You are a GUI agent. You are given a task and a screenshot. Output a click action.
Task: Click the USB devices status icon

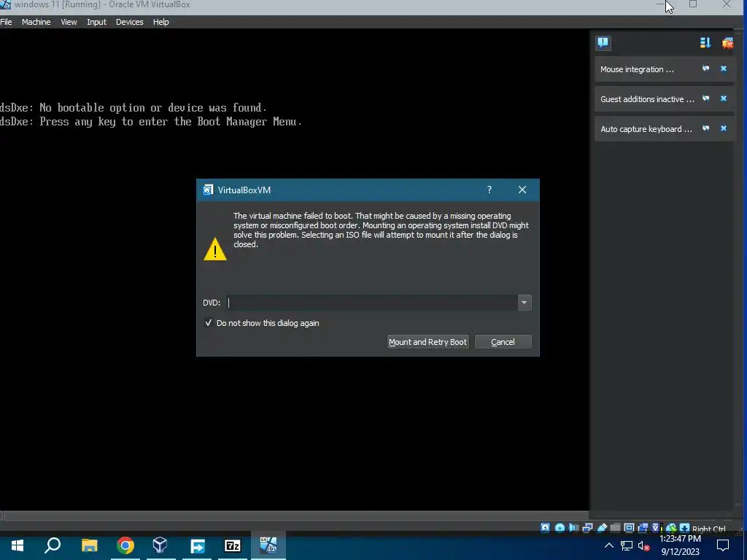602,527
